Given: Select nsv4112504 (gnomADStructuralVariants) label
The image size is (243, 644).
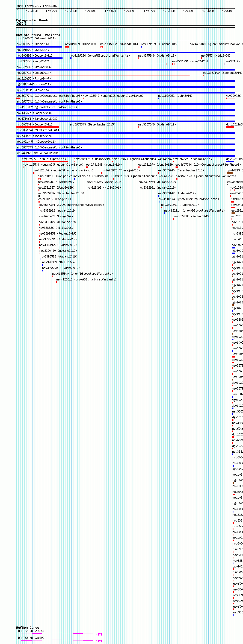Looking at the screenshot, I should [53, 165].
